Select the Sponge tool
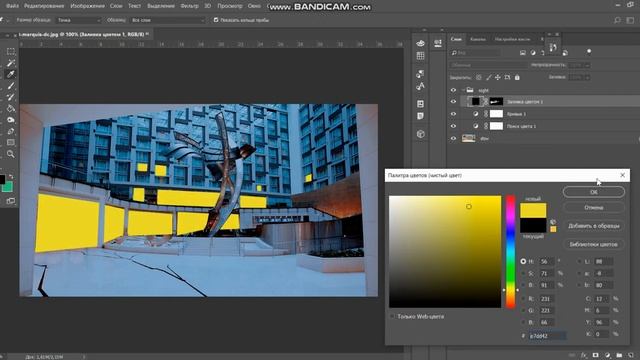The image size is (640, 360). tap(11, 120)
